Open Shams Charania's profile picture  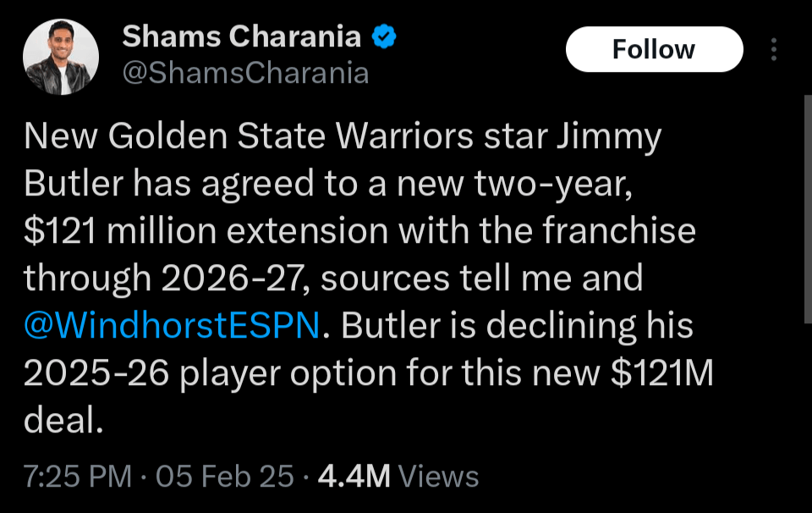pos(60,57)
